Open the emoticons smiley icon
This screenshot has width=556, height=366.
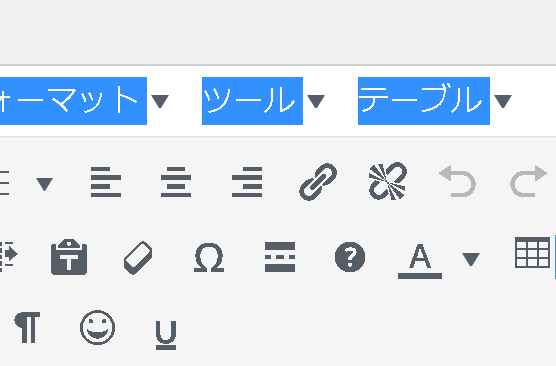pyautogui.click(x=98, y=327)
